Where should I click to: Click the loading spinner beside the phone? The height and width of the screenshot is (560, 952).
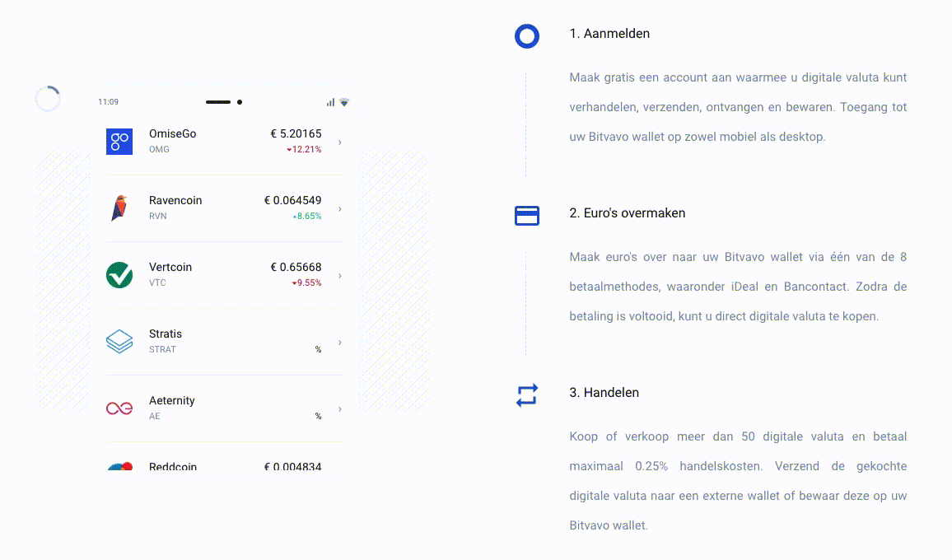point(48,99)
